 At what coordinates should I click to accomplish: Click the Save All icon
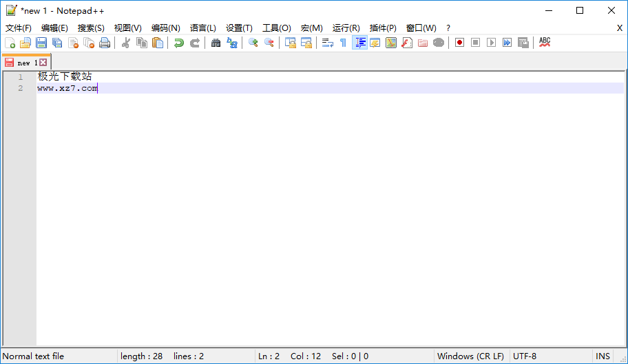[57, 43]
